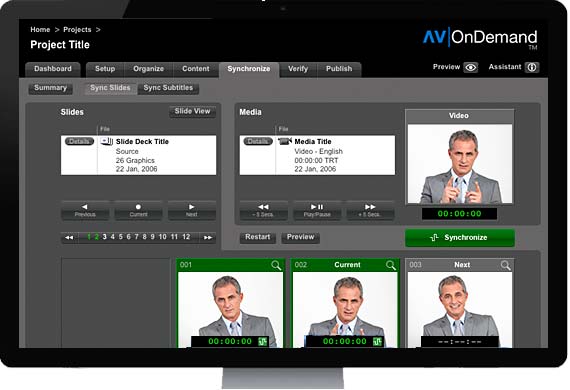
Task: Click the green Synchronize button
Action: (x=460, y=238)
